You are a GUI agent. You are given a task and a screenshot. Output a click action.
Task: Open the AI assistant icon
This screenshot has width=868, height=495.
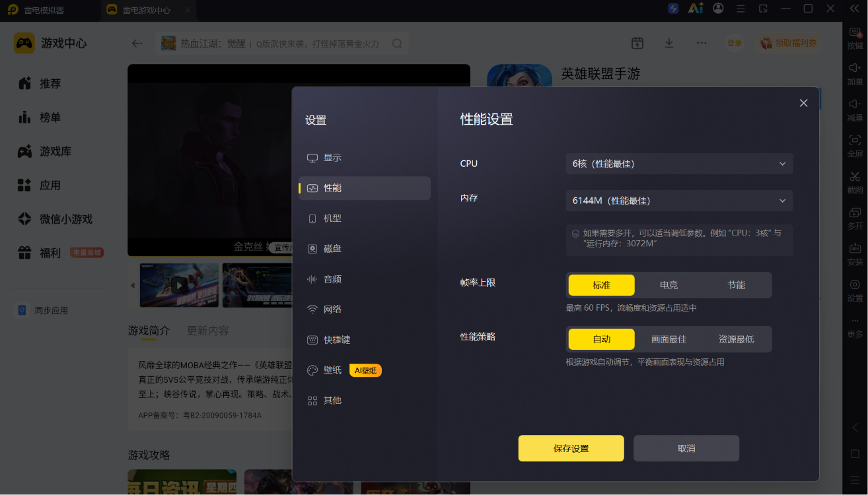(696, 9)
